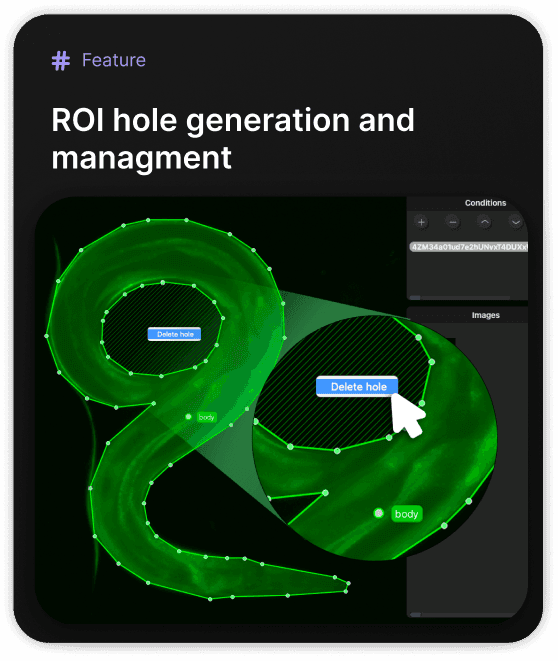The image size is (558, 661).
Task: Click the small Delete hole button in ROI
Action: 174,334
